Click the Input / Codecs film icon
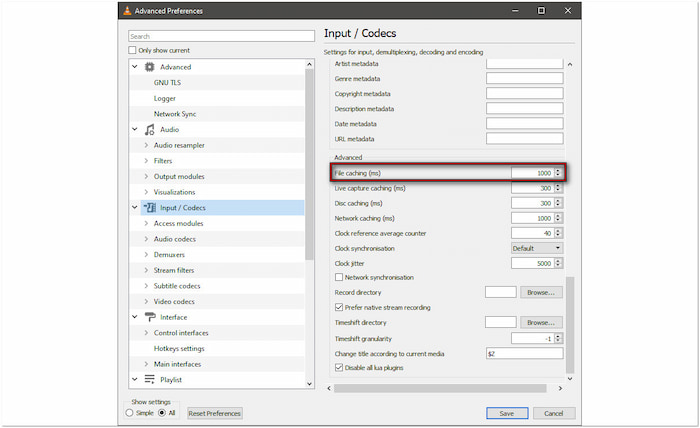This screenshot has width=700, height=428. tap(150, 208)
